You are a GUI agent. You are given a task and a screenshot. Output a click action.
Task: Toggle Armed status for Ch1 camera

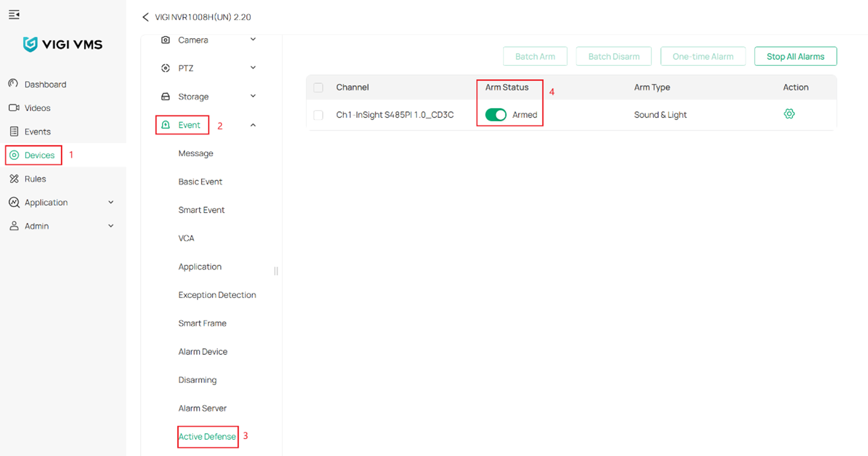[495, 114]
